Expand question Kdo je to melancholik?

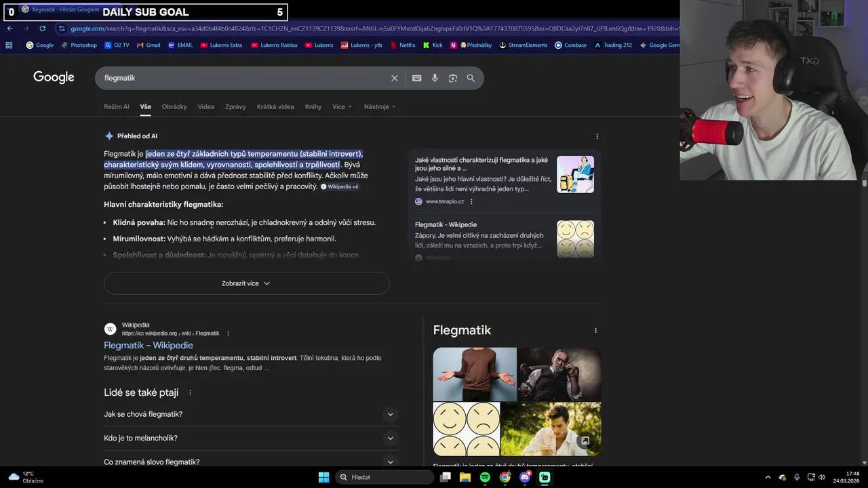pyautogui.click(x=251, y=438)
